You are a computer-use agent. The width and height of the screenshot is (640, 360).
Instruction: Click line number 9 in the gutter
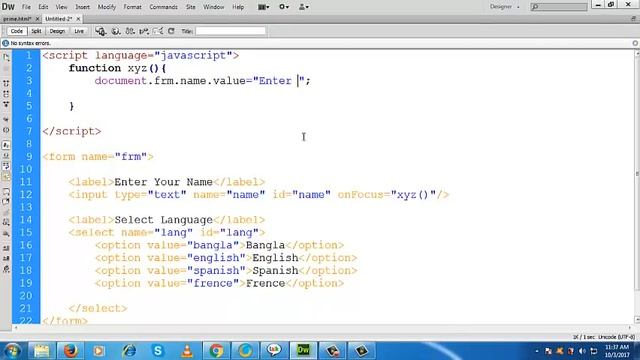click(x=29, y=157)
